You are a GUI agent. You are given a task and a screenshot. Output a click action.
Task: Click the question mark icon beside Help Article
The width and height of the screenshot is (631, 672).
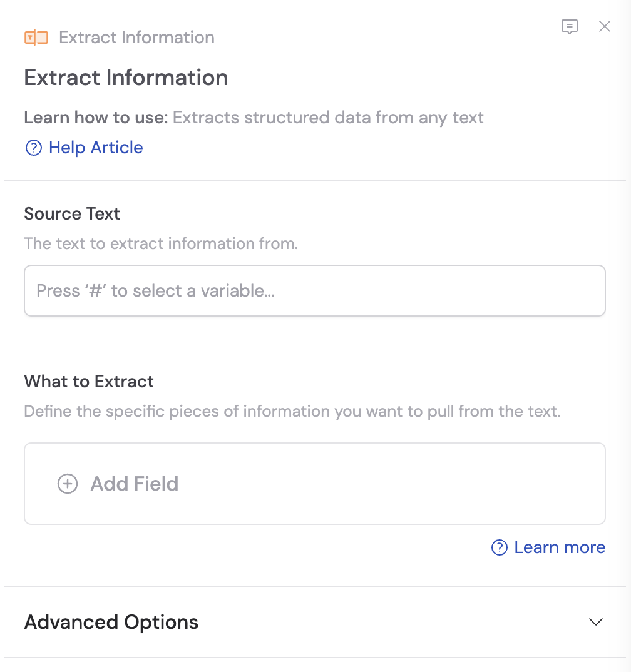33,148
